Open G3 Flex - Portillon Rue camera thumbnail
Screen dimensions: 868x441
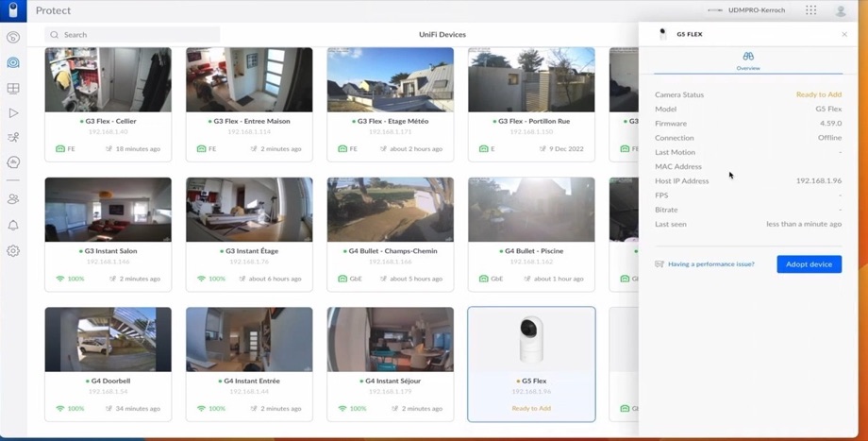point(531,79)
